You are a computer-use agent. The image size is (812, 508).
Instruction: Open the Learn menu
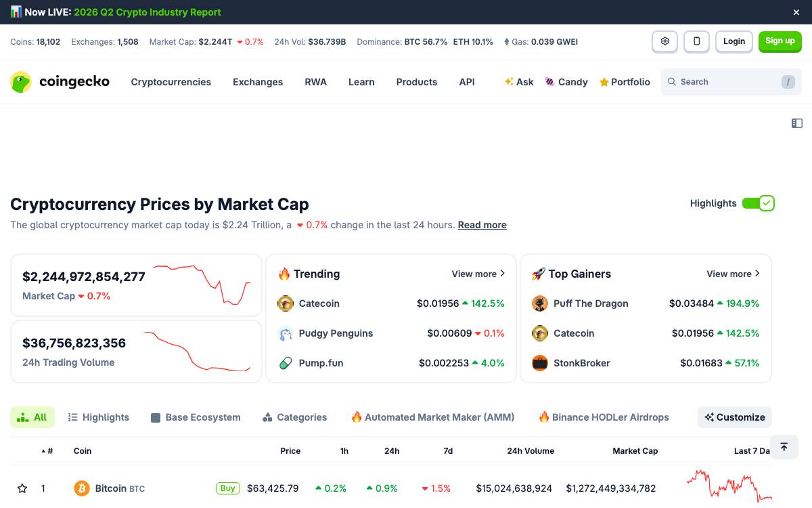(361, 82)
